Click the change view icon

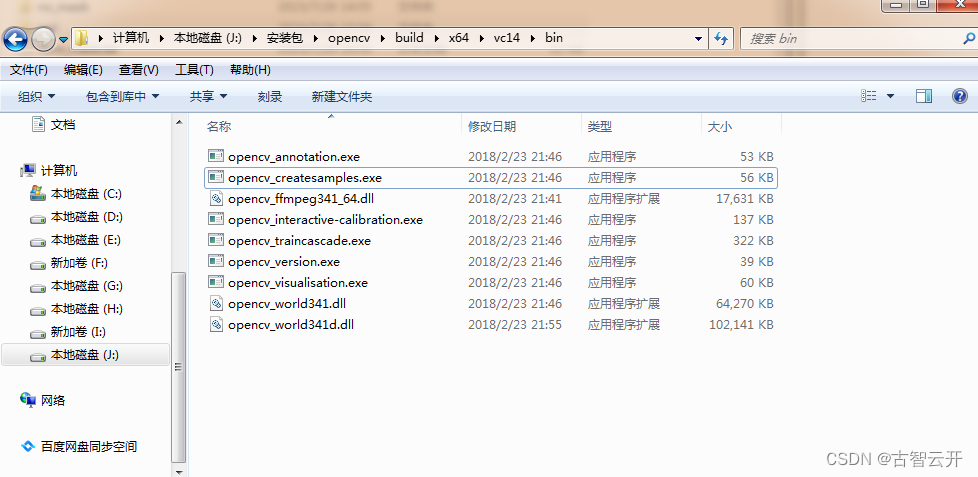click(869, 96)
